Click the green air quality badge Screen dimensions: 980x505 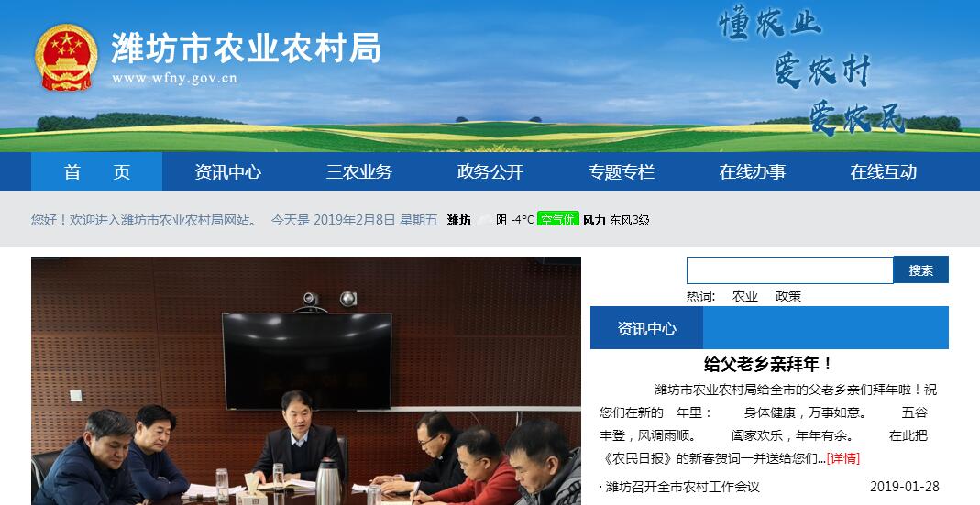pyautogui.click(x=557, y=219)
